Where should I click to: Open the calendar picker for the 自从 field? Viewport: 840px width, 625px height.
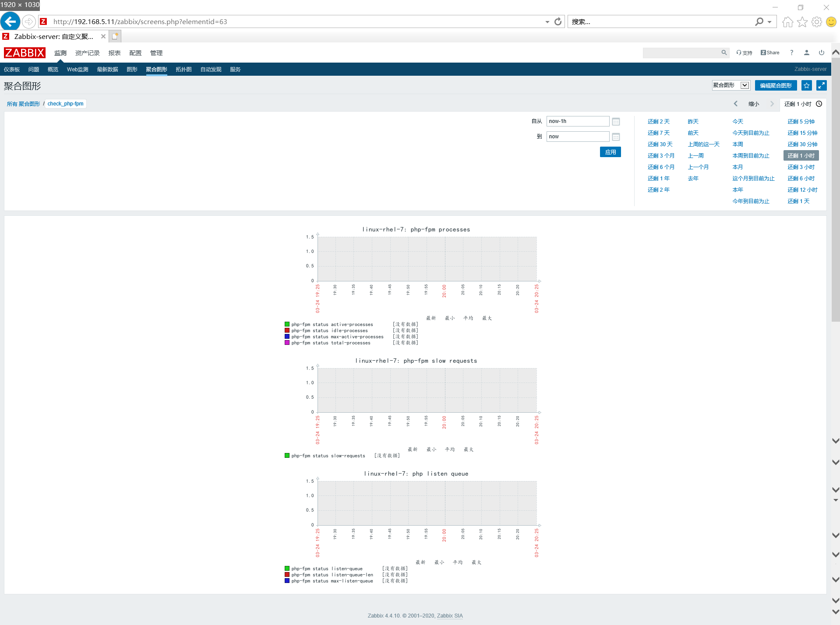pos(615,121)
